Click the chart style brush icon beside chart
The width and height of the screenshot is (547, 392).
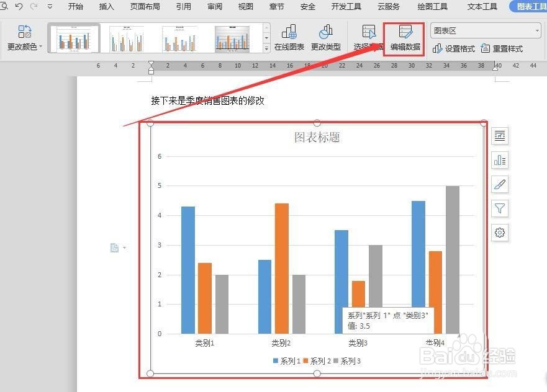point(500,184)
